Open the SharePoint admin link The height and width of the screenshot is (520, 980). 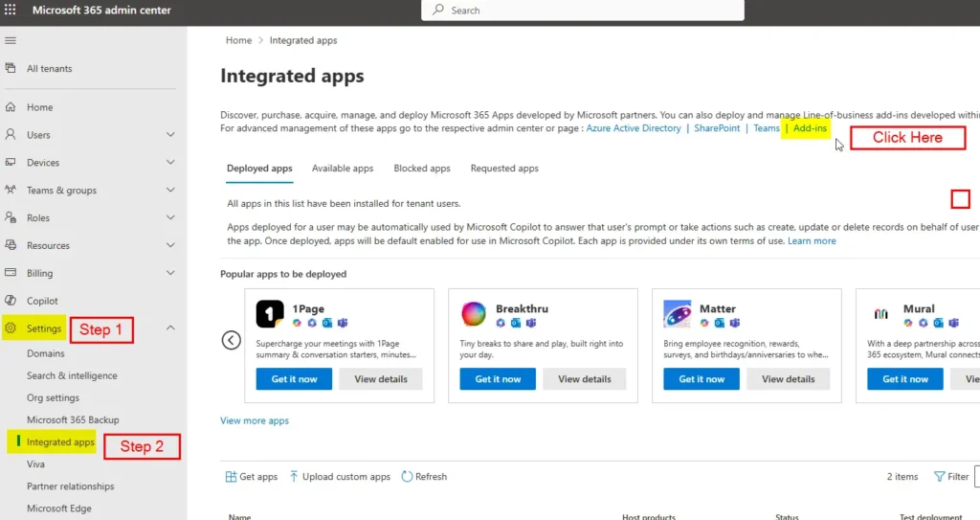pyautogui.click(x=717, y=128)
